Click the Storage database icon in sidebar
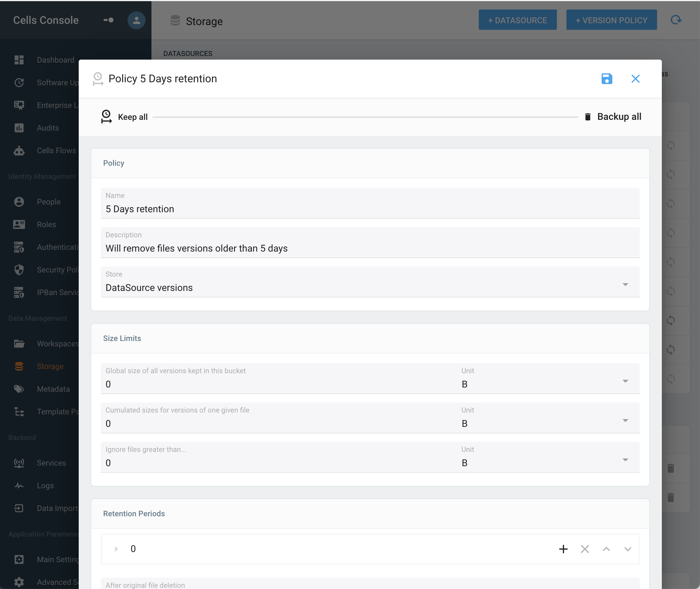 [19, 366]
